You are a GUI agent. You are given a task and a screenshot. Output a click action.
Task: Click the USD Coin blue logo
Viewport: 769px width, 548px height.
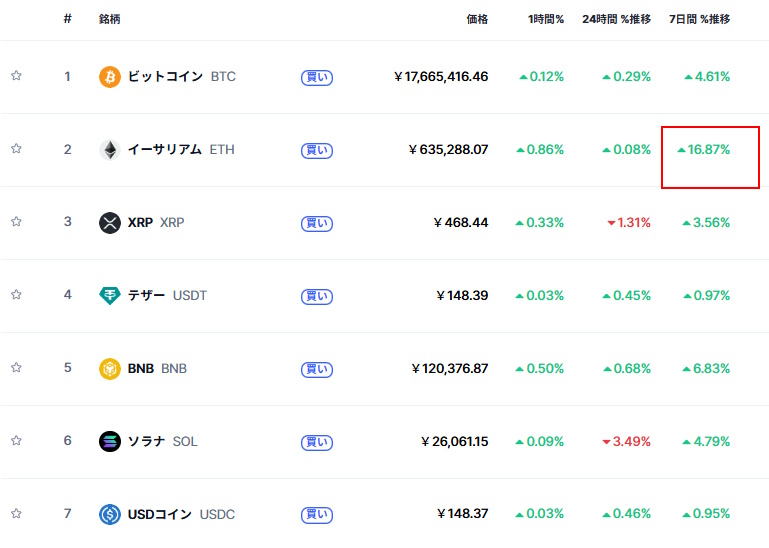tap(110, 514)
